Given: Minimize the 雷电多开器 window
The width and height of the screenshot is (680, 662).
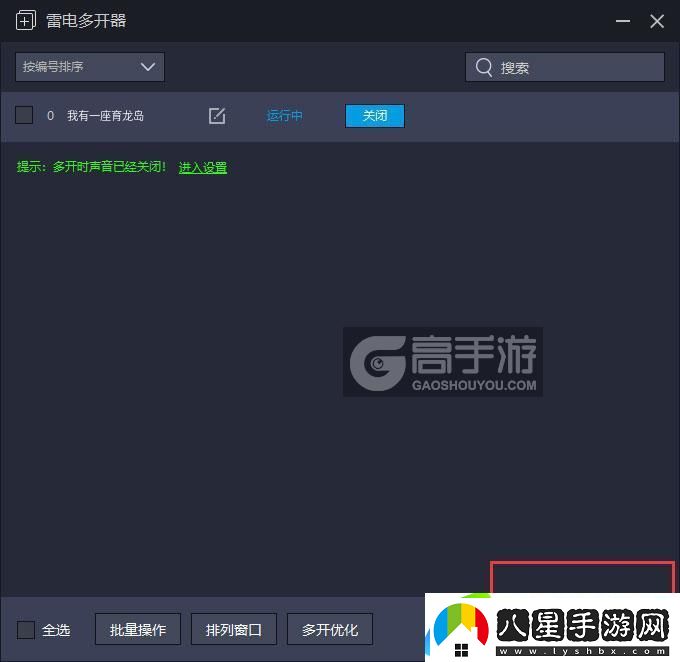Looking at the screenshot, I should click(623, 21).
